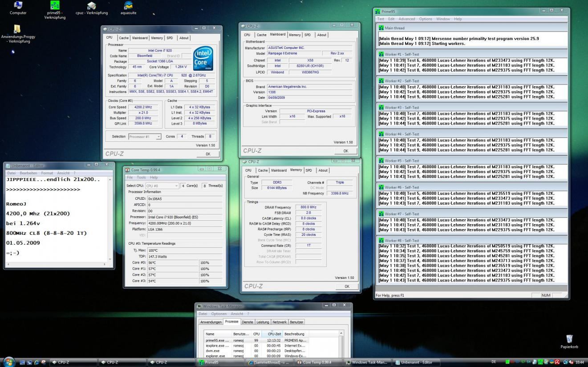
Task: Click the system tray clock showing 10:44
Action: 579,362
